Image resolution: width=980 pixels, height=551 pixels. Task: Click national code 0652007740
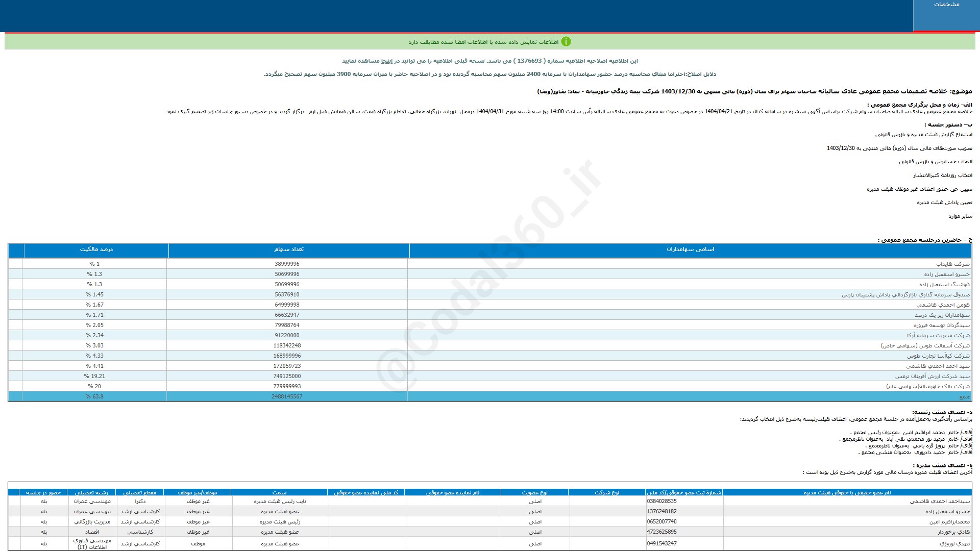pyautogui.click(x=661, y=522)
